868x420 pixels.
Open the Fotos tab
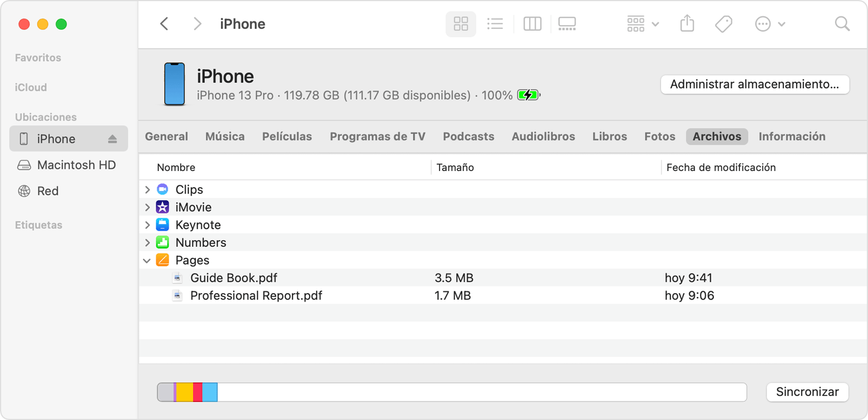[660, 136]
